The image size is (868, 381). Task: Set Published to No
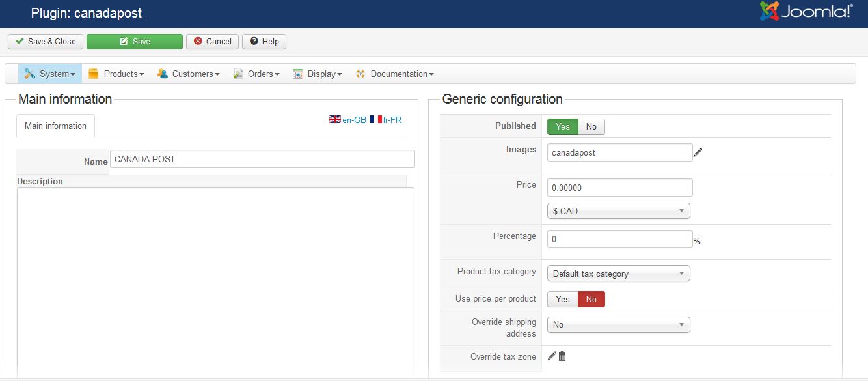click(591, 126)
